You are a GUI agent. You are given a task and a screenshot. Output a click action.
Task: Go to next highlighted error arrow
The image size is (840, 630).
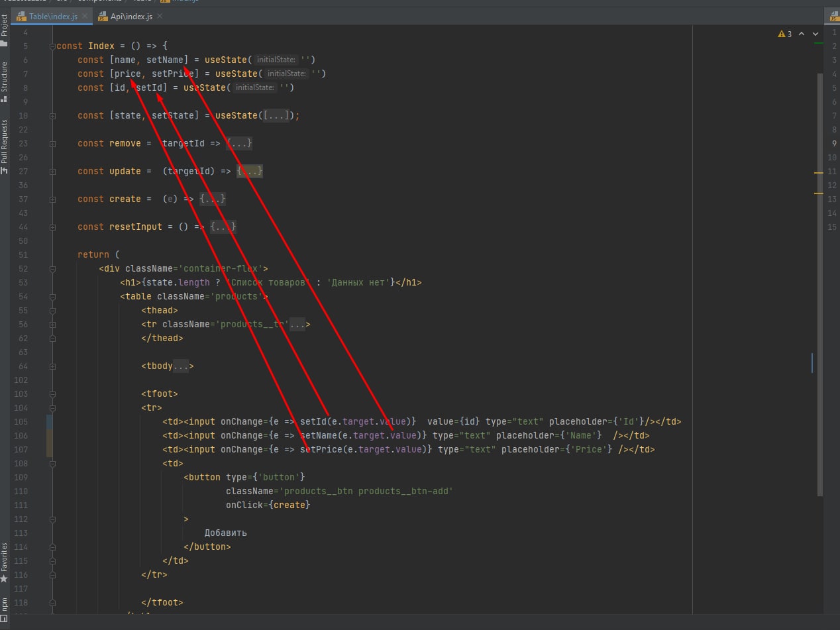[x=814, y=34]
